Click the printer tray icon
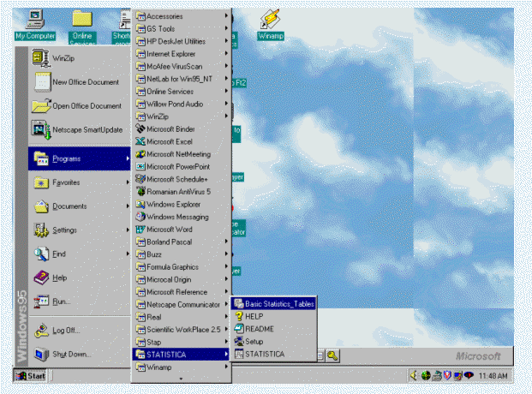The height and width of the screenshot is (394, 532). [x=438, y=376]
